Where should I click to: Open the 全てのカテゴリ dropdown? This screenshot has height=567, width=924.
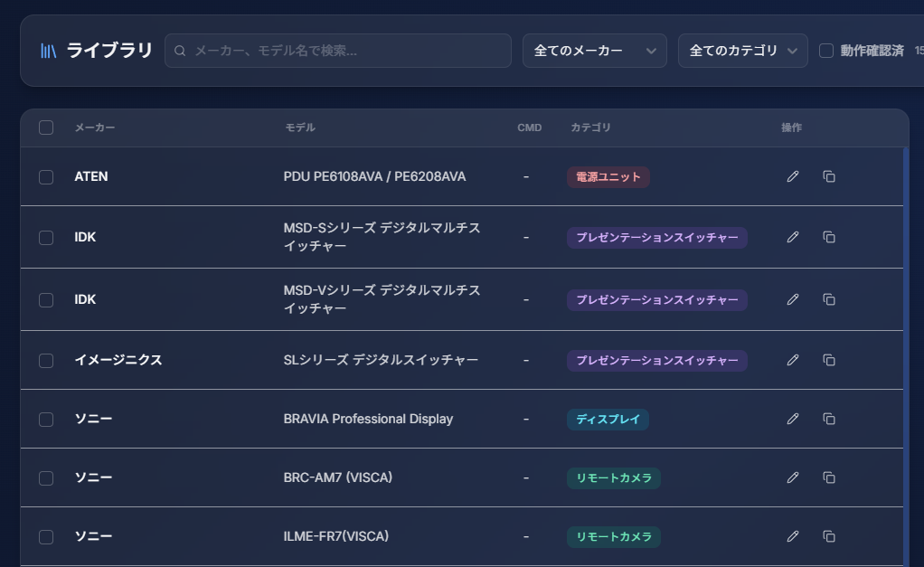coord(742,51)
